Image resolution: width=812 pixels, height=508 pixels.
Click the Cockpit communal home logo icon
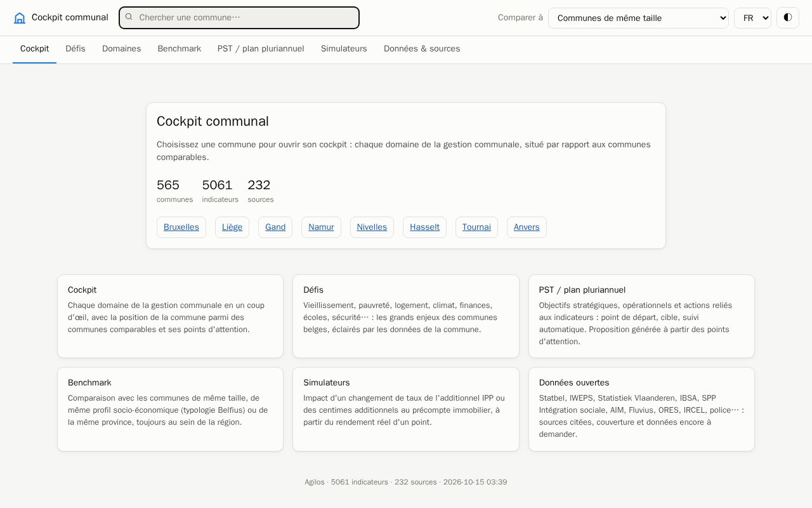tap(20, 18)
